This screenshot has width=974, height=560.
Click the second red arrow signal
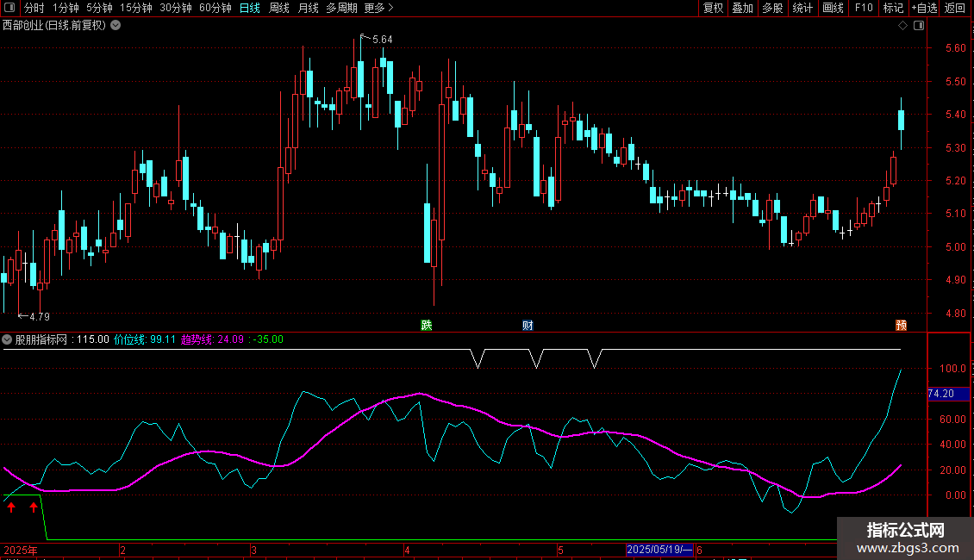[x=34, y=507]
